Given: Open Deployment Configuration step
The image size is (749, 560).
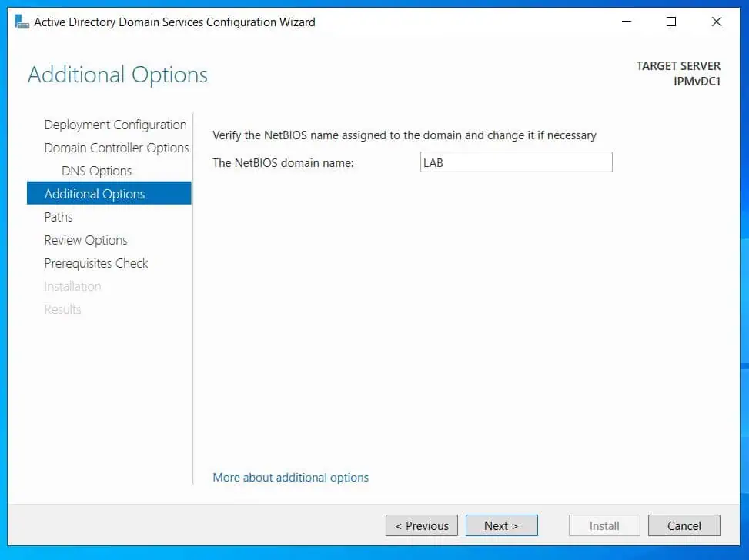Looking at the screenshot, I should pos(115,125).
